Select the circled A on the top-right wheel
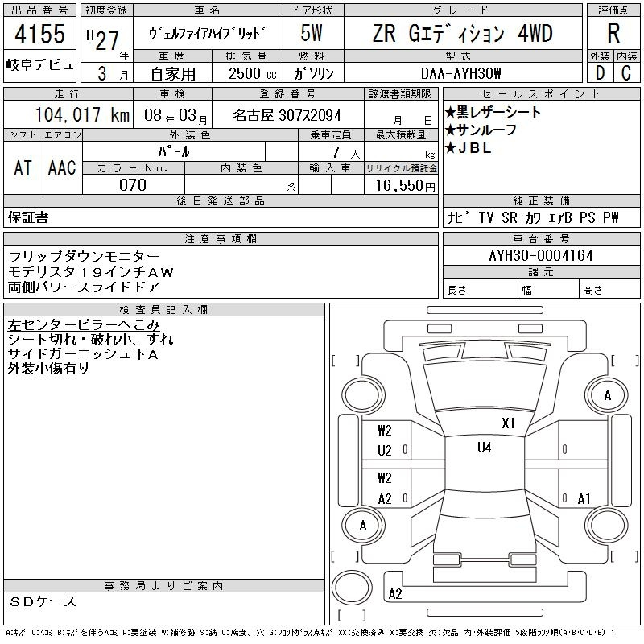Viewport: 644px width, 644px height. pos(608,395)
